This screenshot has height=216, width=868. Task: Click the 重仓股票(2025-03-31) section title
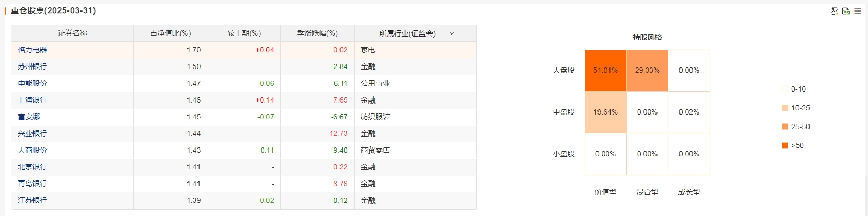53,10
